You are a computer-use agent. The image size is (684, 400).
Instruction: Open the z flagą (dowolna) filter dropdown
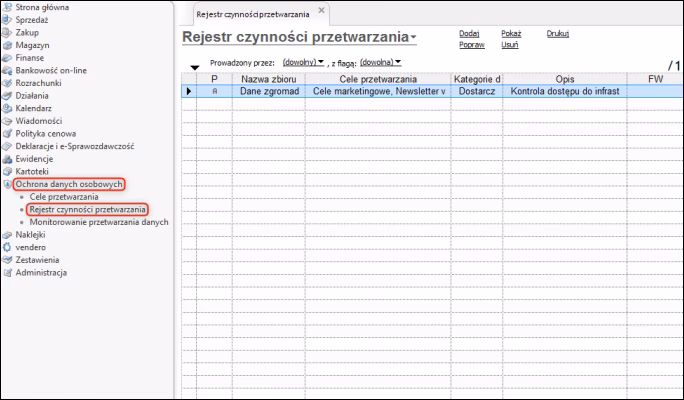tap(380, 62)
